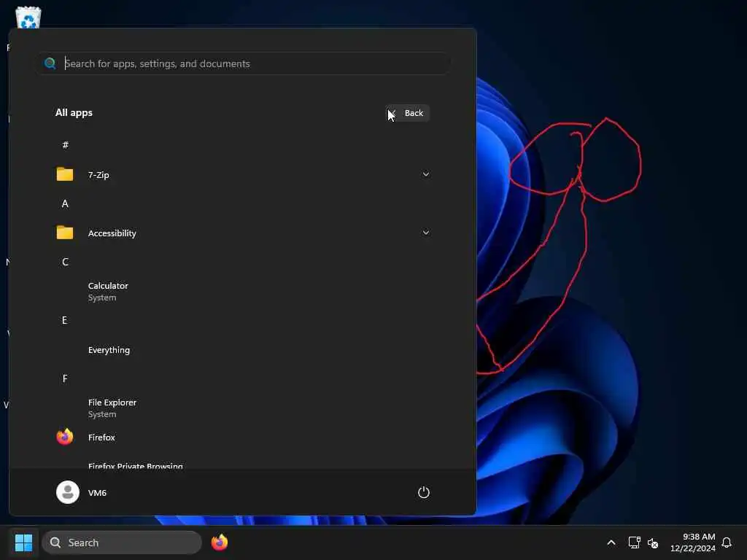The height and width of the screenshot is (560, 747).
Task: Expand the 7-Zip folder chevron
Action: click(426, 174)
